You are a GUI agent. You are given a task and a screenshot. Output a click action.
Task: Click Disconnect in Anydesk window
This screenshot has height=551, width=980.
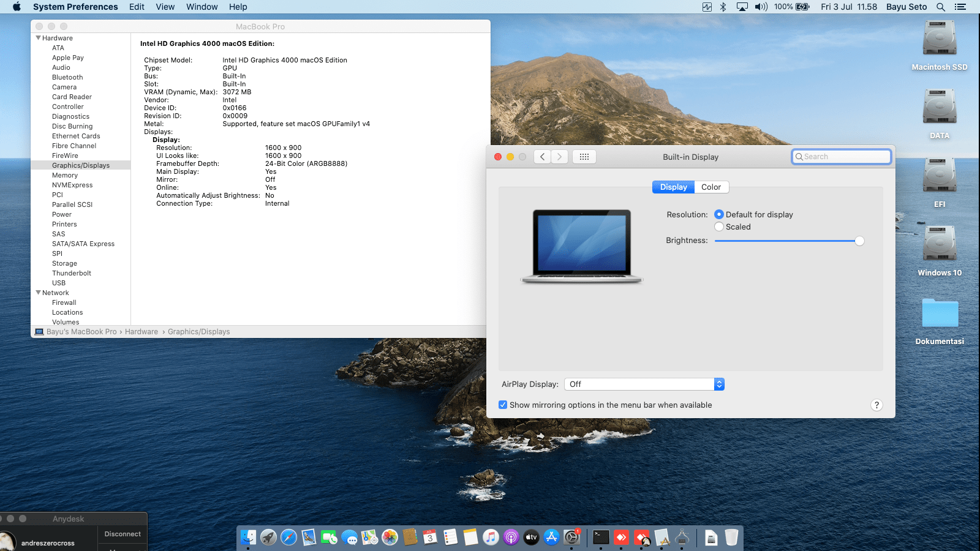(x=123, y=534)
